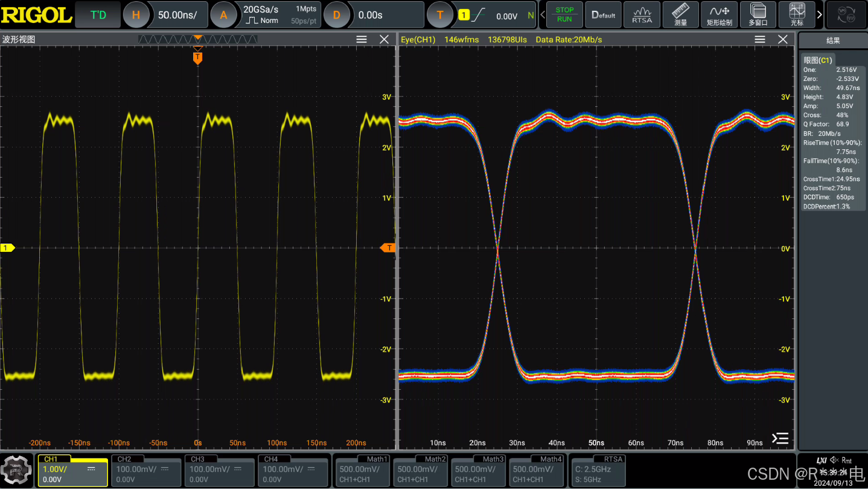Open the eye diagram side menu icon
Viewport: 868px width, 490px height.
[x=780, y=438]
